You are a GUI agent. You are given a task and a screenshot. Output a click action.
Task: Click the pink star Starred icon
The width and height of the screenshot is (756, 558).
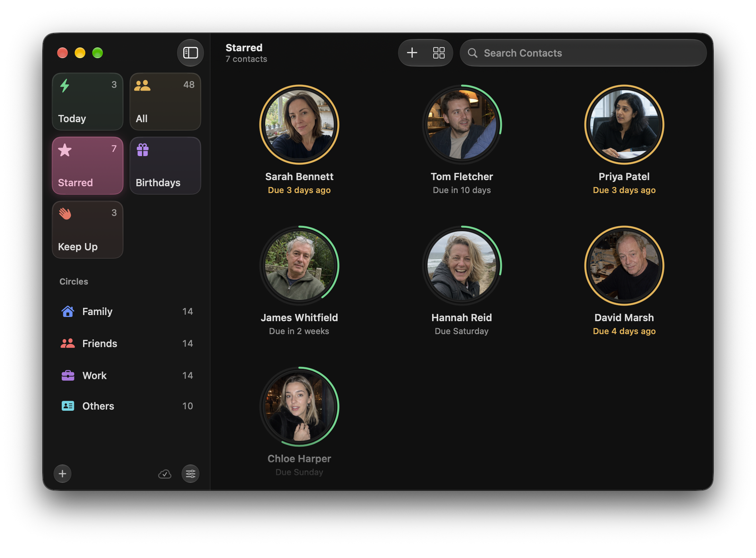(65, 150)
